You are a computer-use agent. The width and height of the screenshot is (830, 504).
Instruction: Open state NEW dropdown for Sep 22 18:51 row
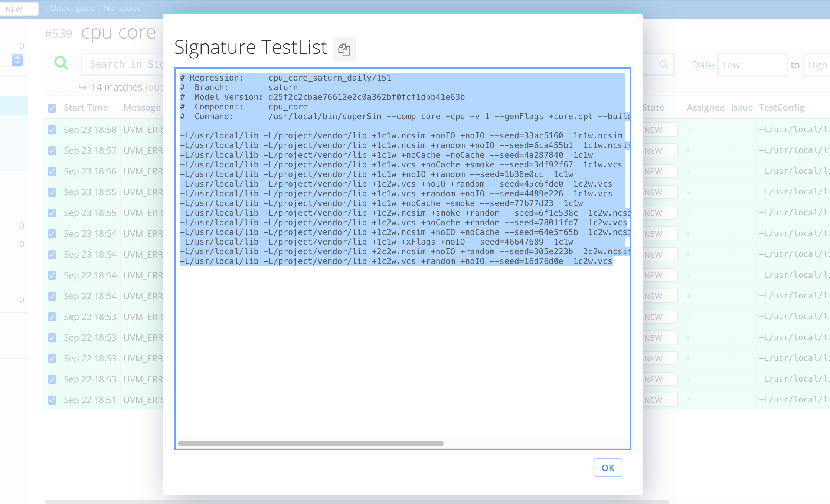coord(660,400)
